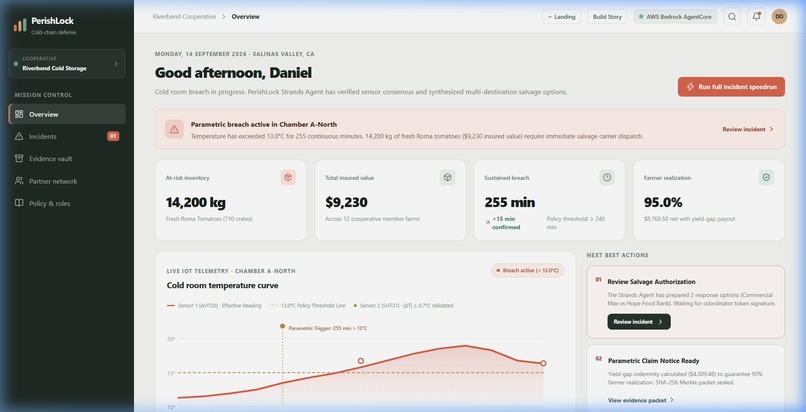Click the Policy & roles book icon
Viewport: 806px width, 412px height.
coord(19,203)
